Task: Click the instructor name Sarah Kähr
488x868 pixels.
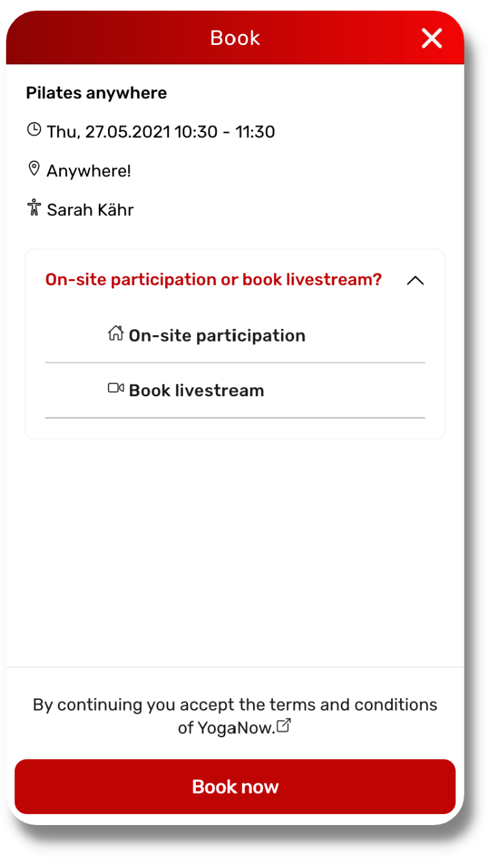Action: tap(90, 210)
